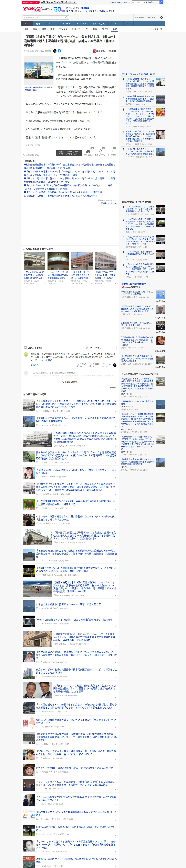This screenshot has height=868, width=186.
Task: Share the top comment on X
Action: tap(115, 365)
